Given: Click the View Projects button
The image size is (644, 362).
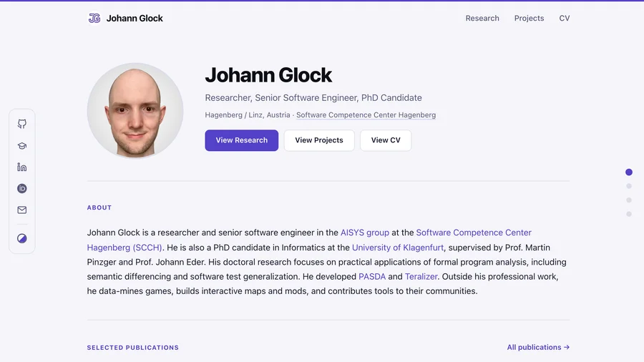Looking at the screenshot, I should click(319, 140).
